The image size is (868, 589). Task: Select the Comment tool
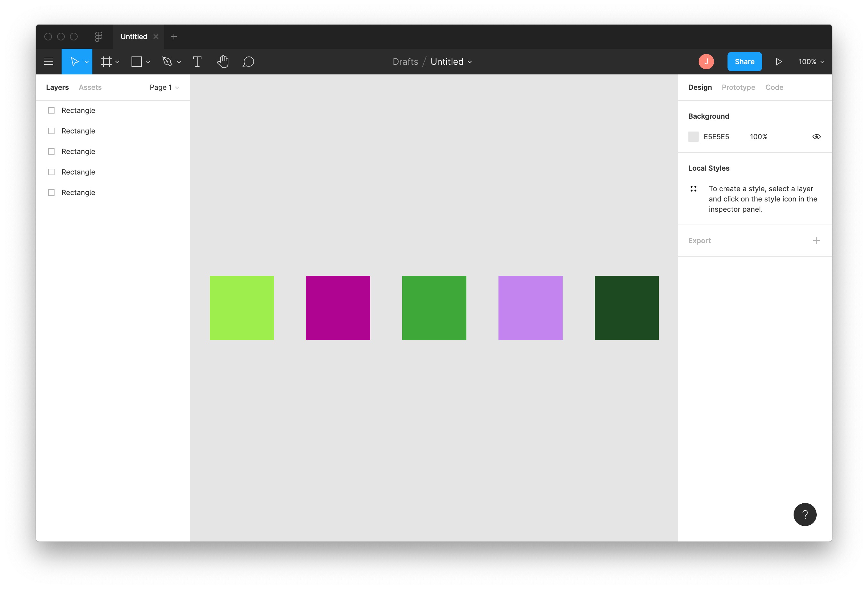pyautogui.click(x=248, y=62)
